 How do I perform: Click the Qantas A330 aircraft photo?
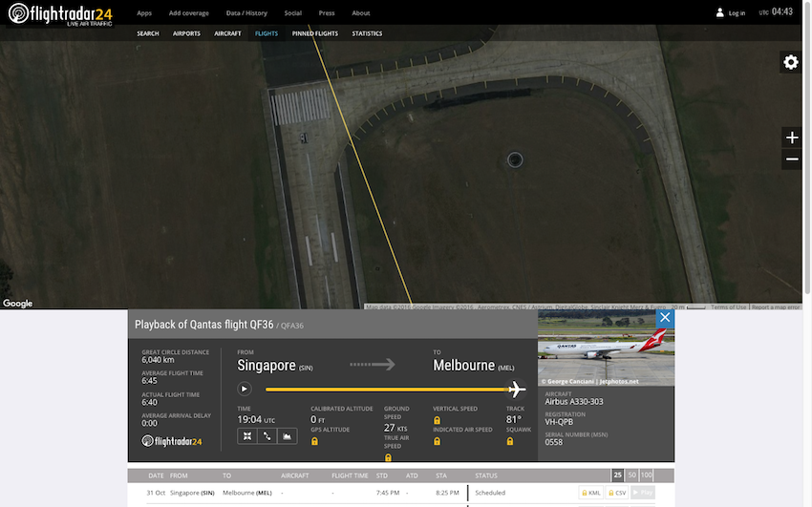606,348
